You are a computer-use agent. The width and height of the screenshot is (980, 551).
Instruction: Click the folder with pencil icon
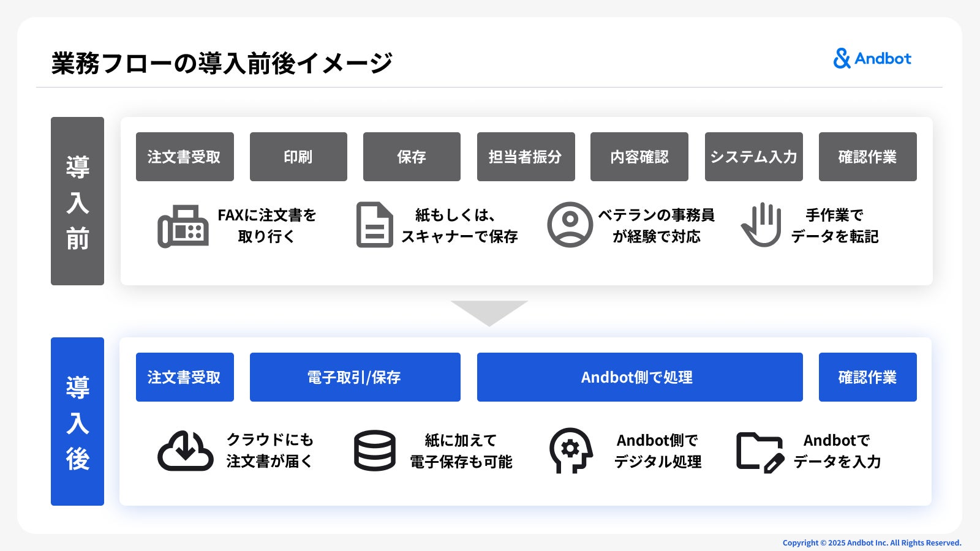[x=760, y=453]
